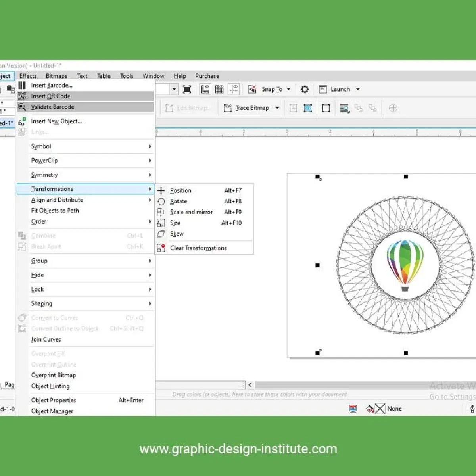Expand the Launch dropdown arrow
Screen dimensions: 476x476
coord(358,89)
